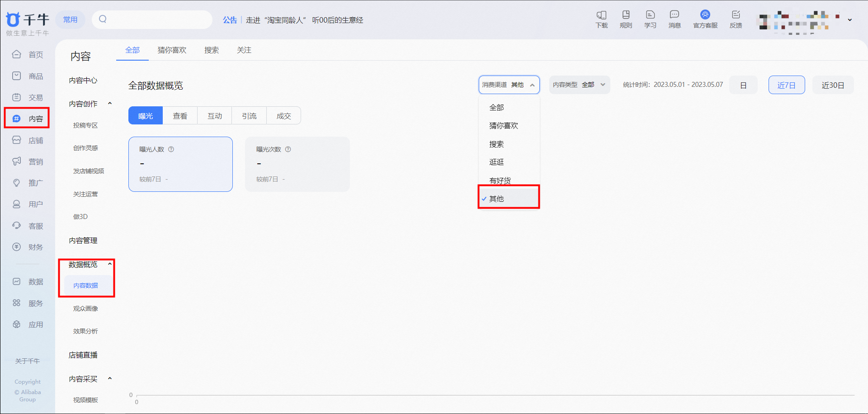The height and width of the screenshot is (414, 868).
Task: Choose 全部 in channel dropdown
Action: pyautogui.click(x=509, y=107)
